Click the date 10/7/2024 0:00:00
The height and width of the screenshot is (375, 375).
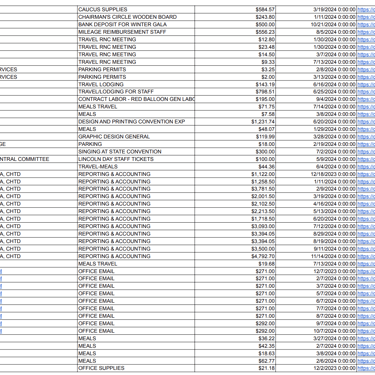point(335,331)
